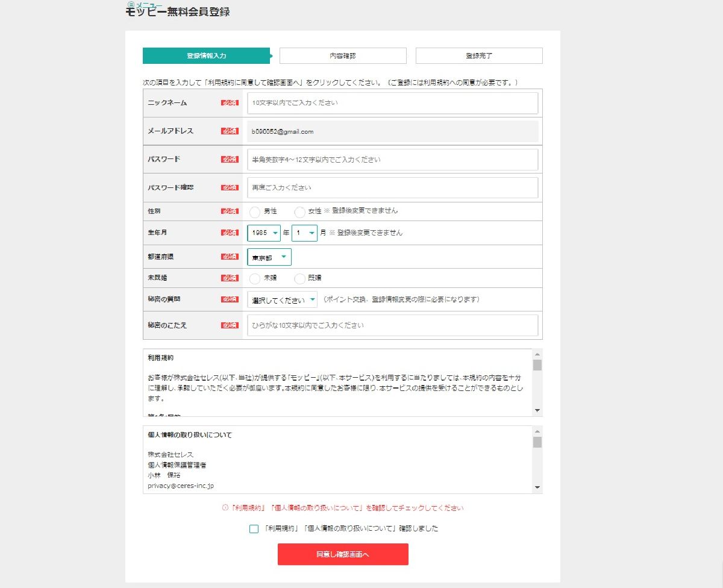
Task: Focus the パスワード input field
Action: 392,160
